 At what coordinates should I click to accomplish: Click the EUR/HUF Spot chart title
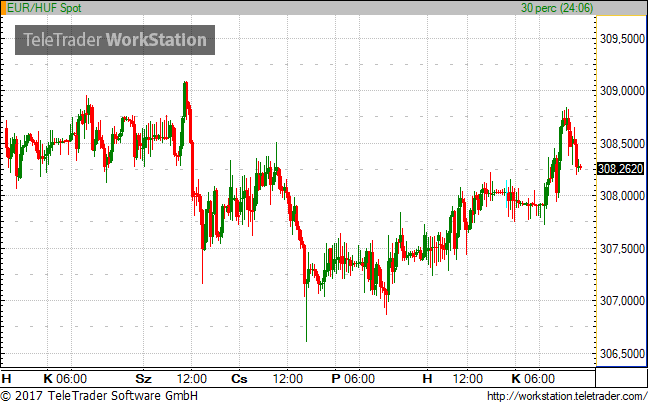(44, 8)
